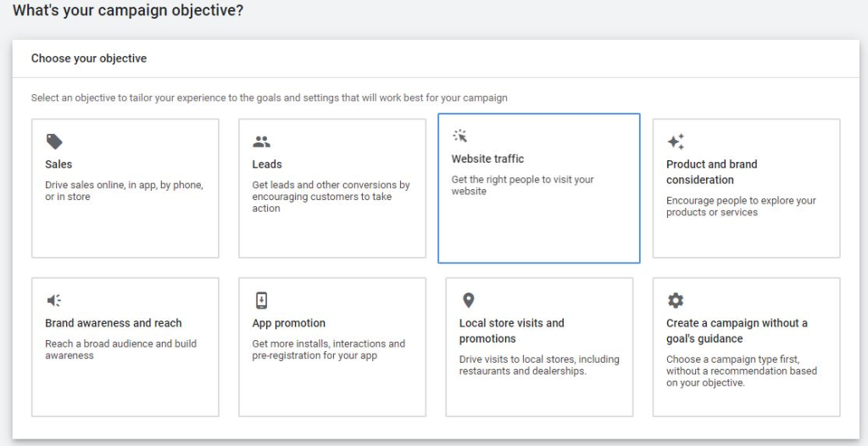Click the Website traffic cursor icon
The height and width of the screenshot is (446, 868).
(460, 136)
